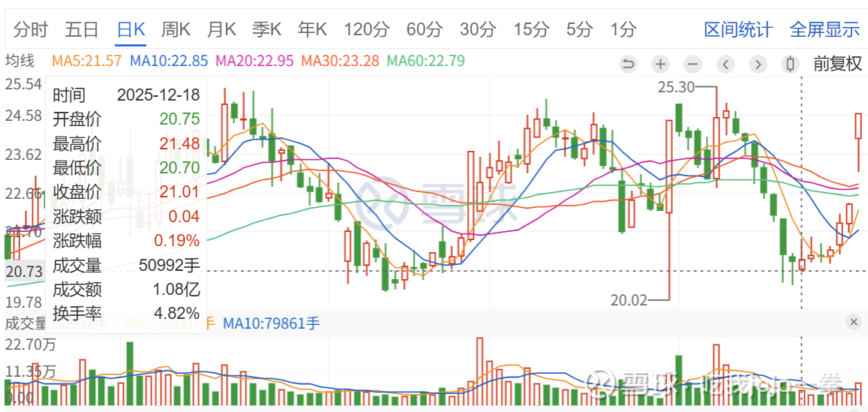Select the 60分 interval tab

pos(425,29)
